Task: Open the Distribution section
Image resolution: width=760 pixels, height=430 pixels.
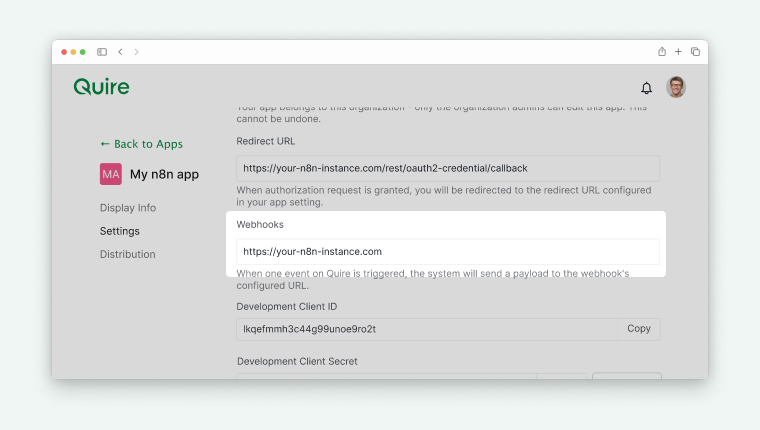Action: 128,254
